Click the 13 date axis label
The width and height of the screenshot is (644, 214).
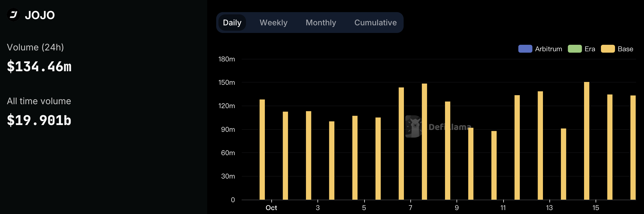click(x=549, y=208)
